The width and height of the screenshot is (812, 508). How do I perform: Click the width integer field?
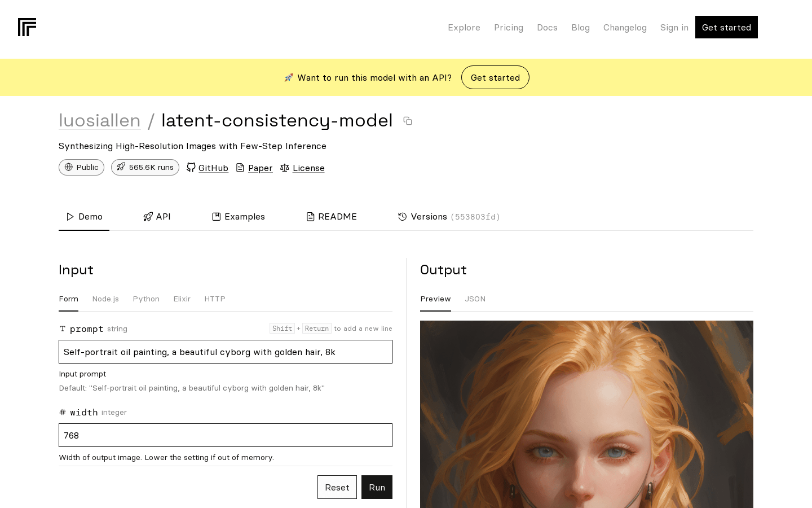click(226, 435)
